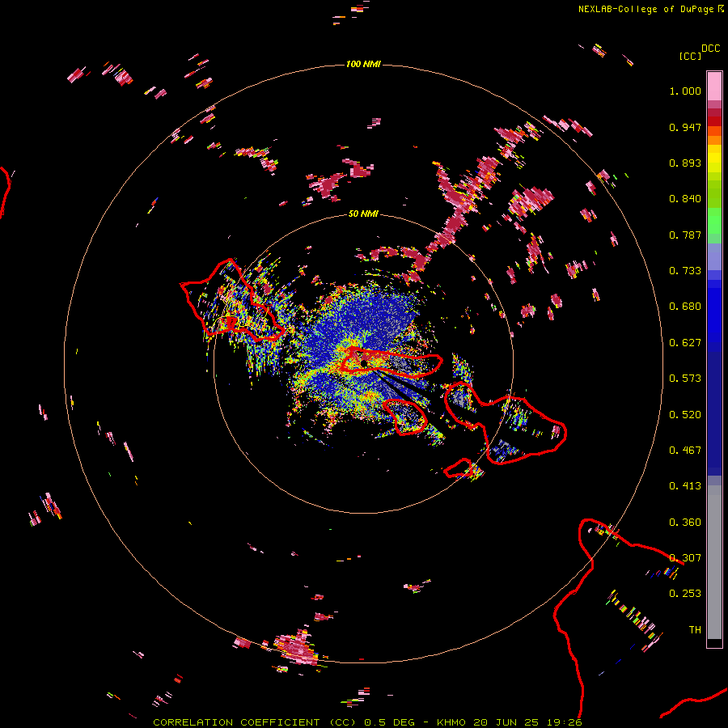Click the DCC label above the color scale
The height and width of the screenshot is (728, 728).
coord(710,49)
